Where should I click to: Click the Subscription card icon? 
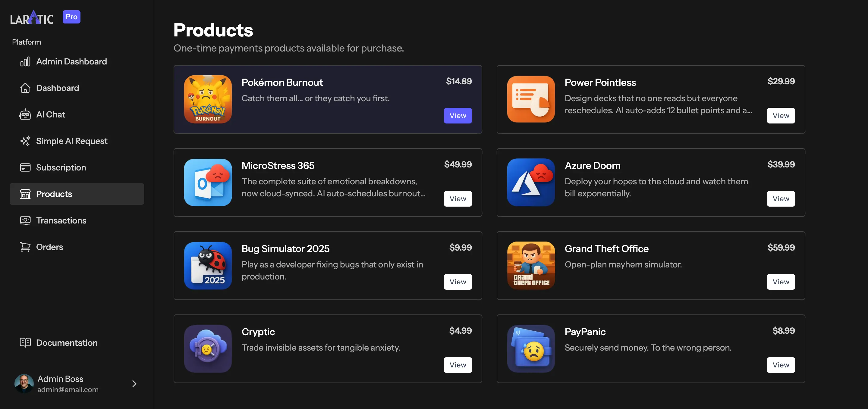25,167
